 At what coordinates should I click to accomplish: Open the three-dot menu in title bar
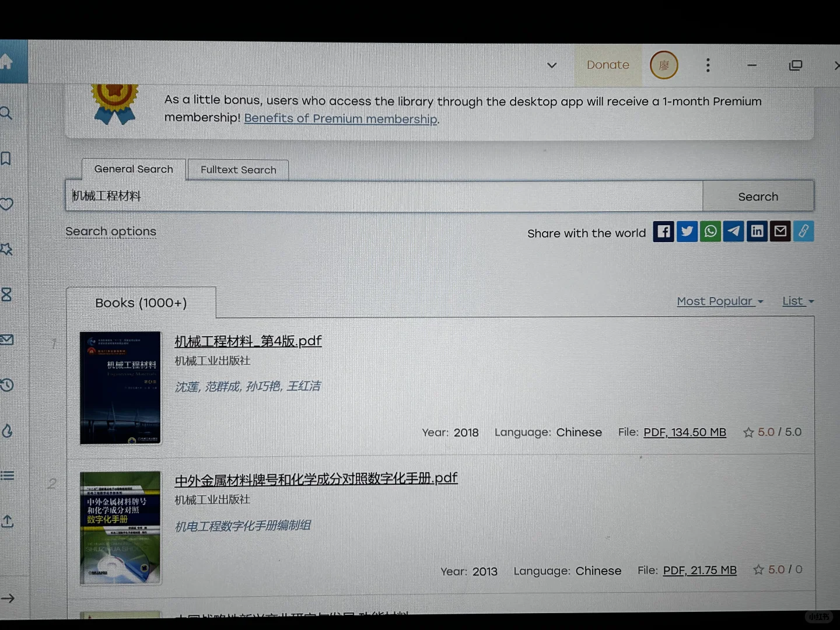pyautogui.click(x=708, y=65)
